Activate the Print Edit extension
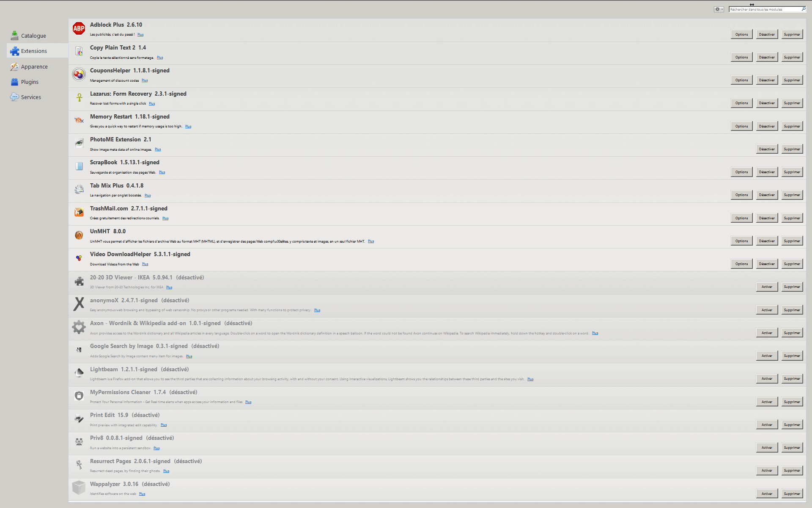The width and height of the screenshot is (812, 508). pyautogui.click(x=767, y=425)
